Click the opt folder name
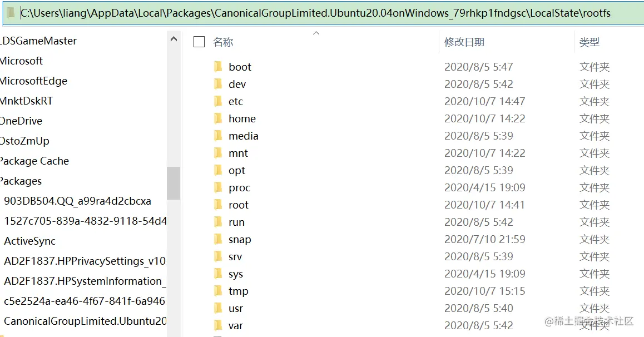 pos(237,170)
